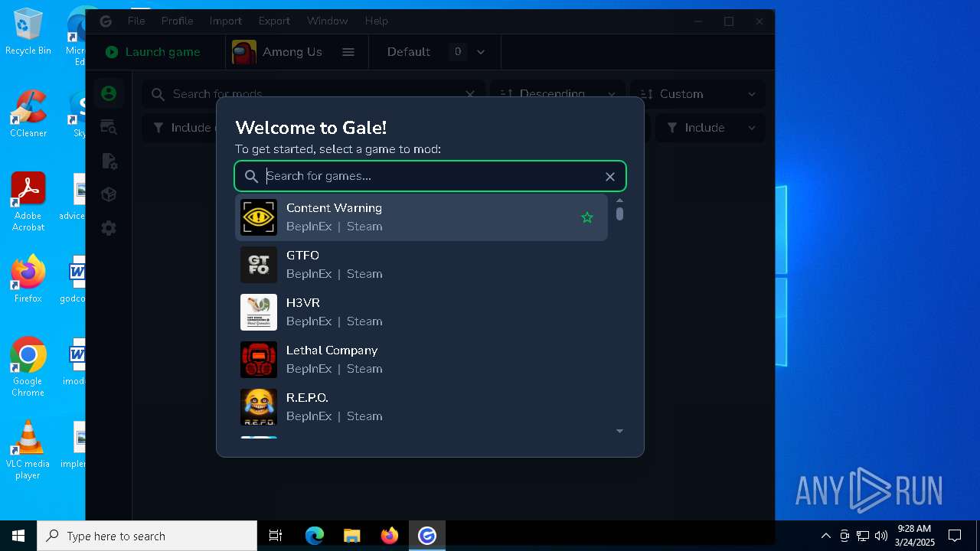The width and height of the screenshot is (980, 551).
Task: Open the modpack cube sidebar icon
Action: tap(109, 194)
